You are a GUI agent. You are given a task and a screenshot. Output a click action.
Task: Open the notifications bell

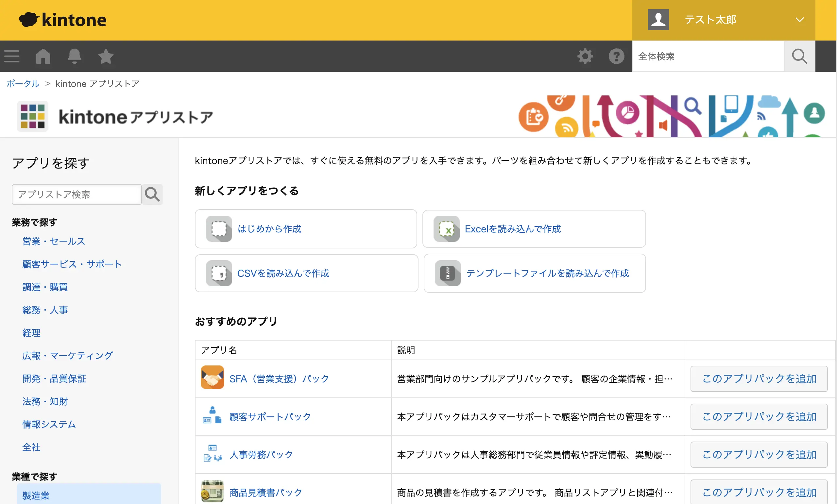tap(75, 56)
